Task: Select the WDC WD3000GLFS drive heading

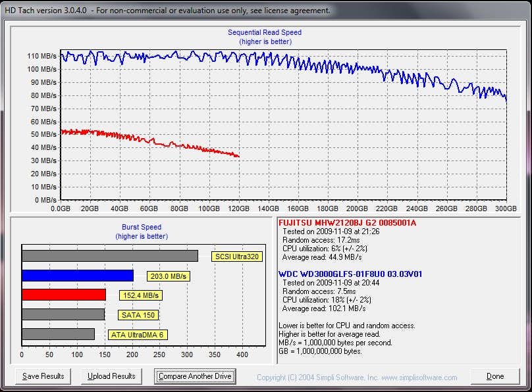Action: [x=350, y=274]
